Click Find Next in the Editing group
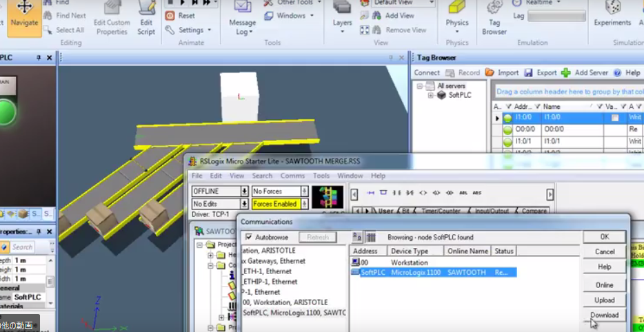644x332 pixels. point(65,16)
